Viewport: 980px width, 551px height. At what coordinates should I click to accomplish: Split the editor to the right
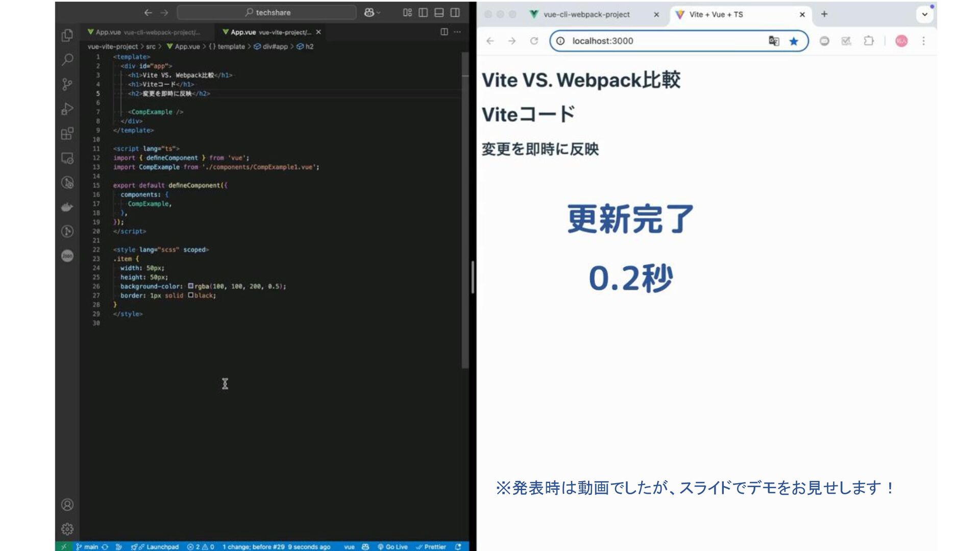tap(444, 32)
